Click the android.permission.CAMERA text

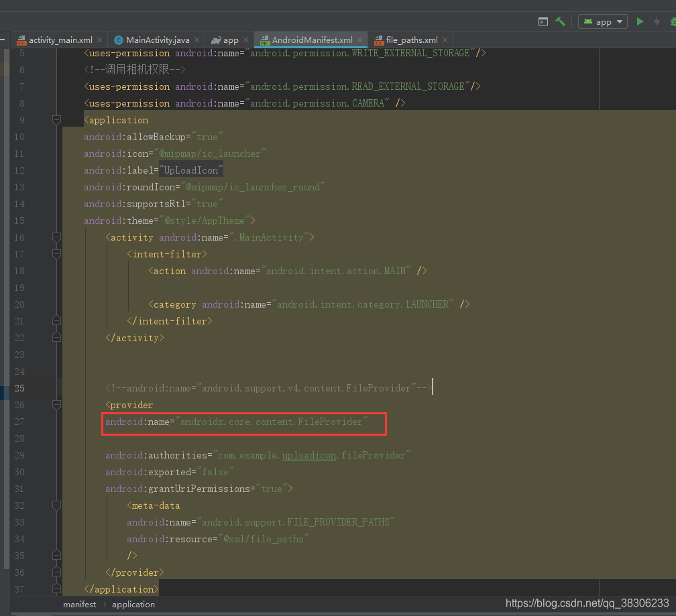317,103
